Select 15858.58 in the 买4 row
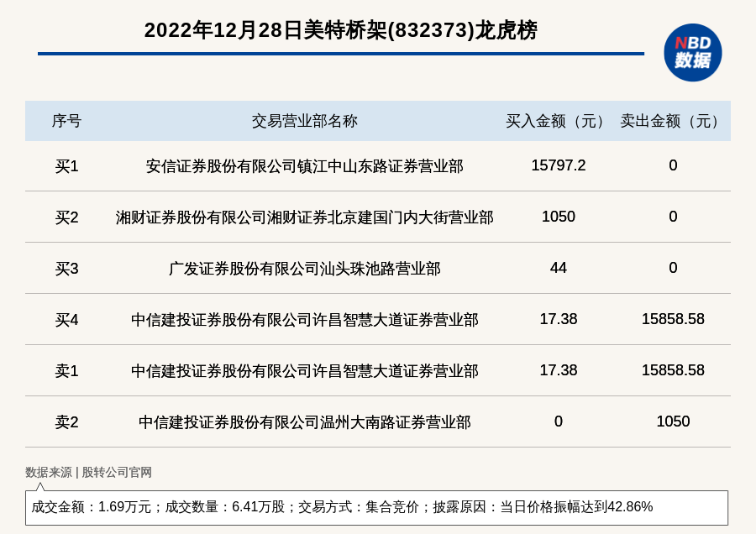The image size is (756, 534). pyautogui.click(x=673, y=318)
